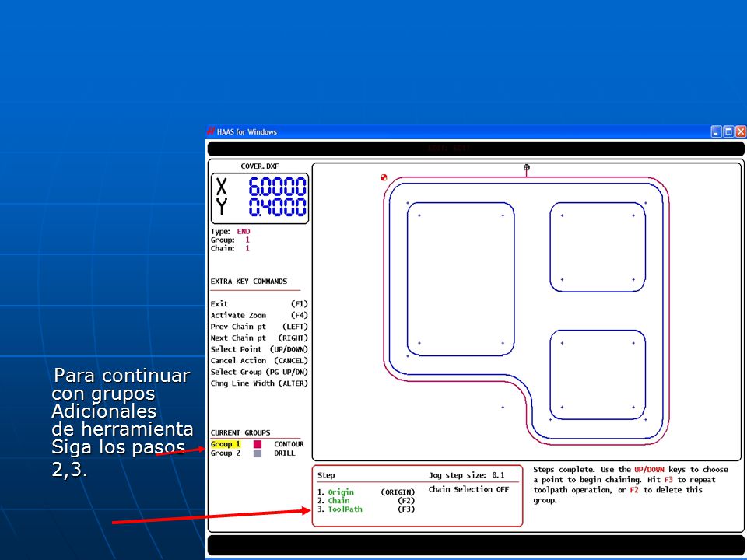Image resolution: width=747 pixels, height=560 pixels.
Task: Click step 1 Origin
Action: coord(366,492)
